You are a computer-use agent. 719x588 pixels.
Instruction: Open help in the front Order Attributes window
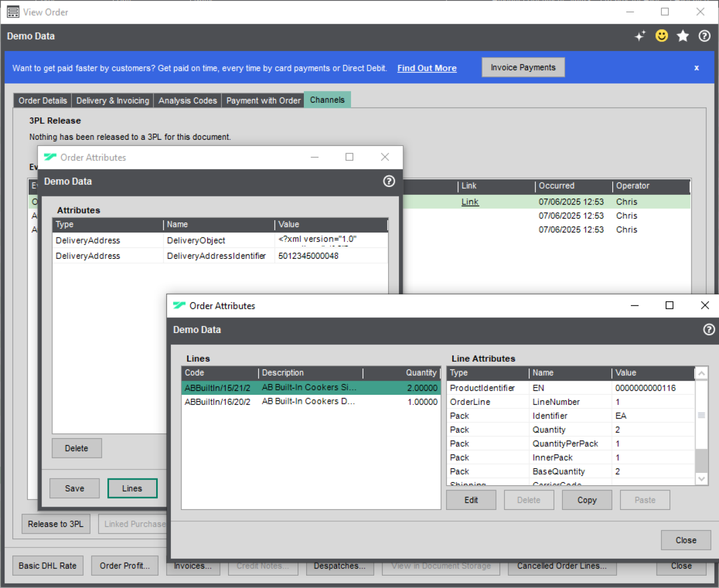709,330
